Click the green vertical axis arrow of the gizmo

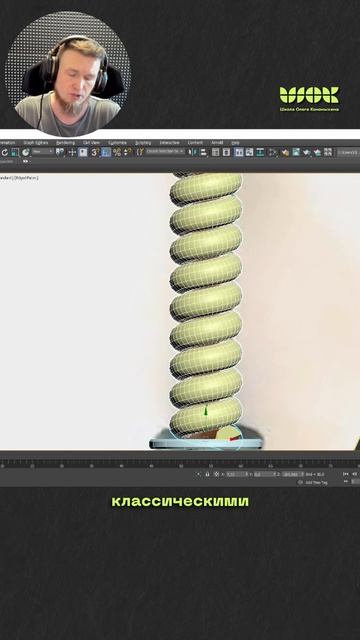pos(206,411)
